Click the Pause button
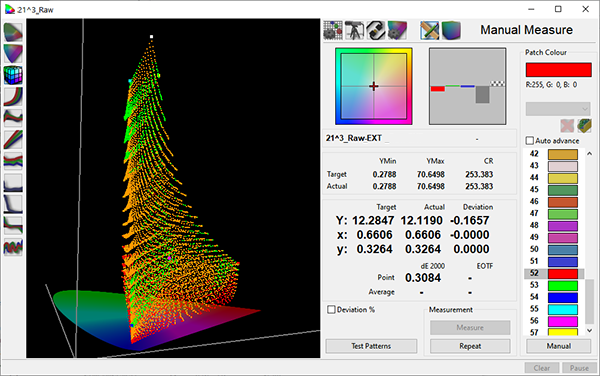The height and width of the screenshot is (376, 600). tap(579, 368)
